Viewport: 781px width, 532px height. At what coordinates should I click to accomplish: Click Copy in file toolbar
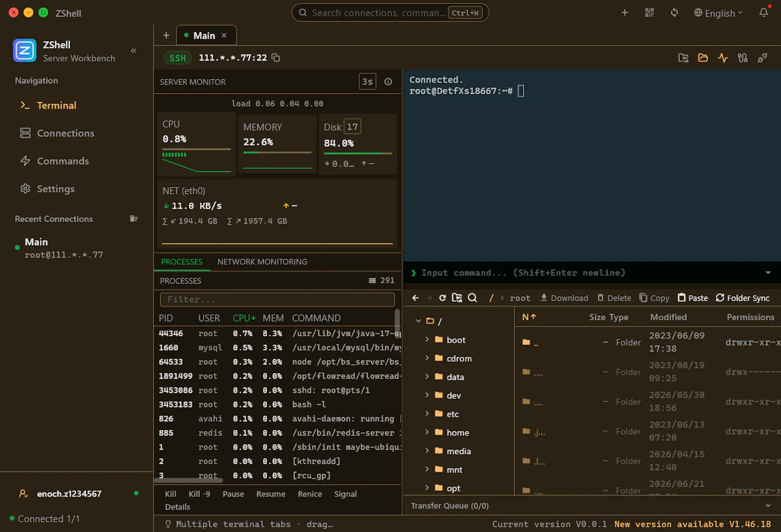click(x=655, y=298)
